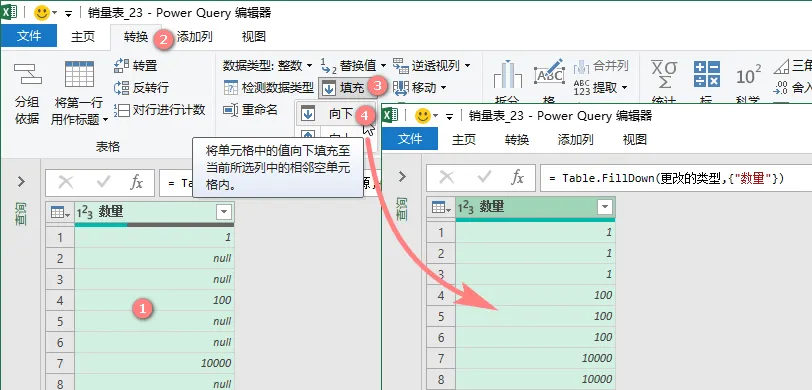812x390 pixels.
Task: Click Use First Row as Headers table icon
Action: [x=79, y=74]
